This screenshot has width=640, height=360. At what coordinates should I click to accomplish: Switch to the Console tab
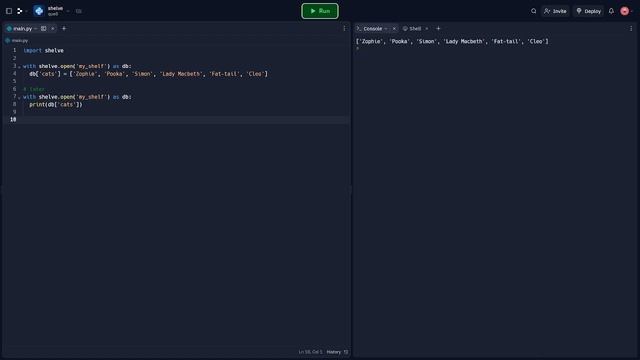[x=373, y=29]
